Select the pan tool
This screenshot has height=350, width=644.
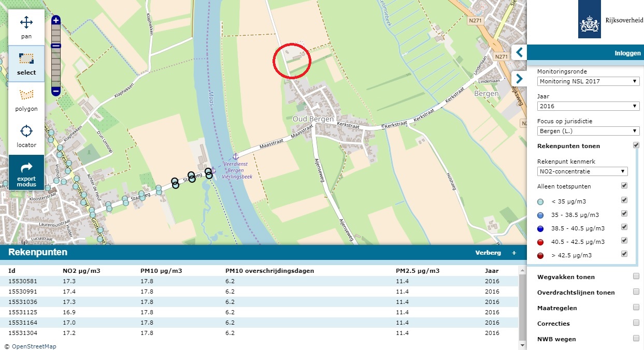tap(26, 27)
